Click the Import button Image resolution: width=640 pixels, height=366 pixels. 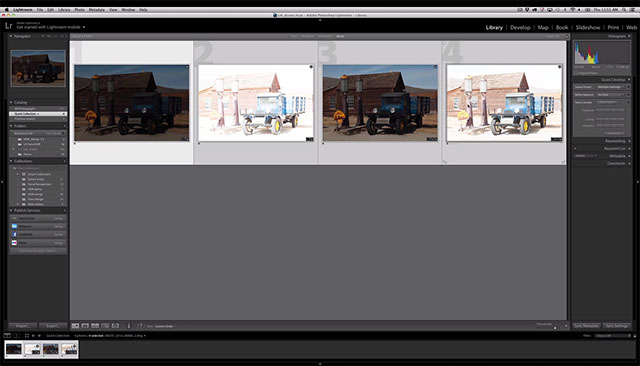pos(22,326)
